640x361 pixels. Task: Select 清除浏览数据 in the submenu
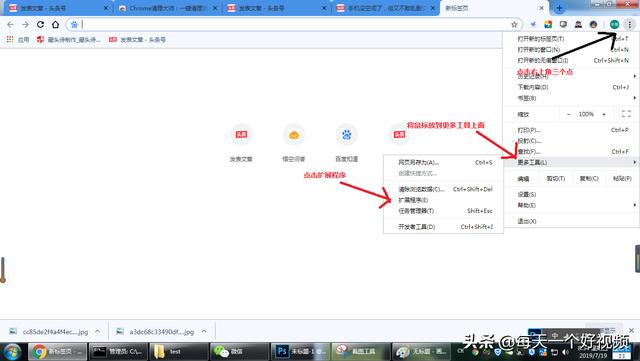pyautogui.click(x=443, y=189)
